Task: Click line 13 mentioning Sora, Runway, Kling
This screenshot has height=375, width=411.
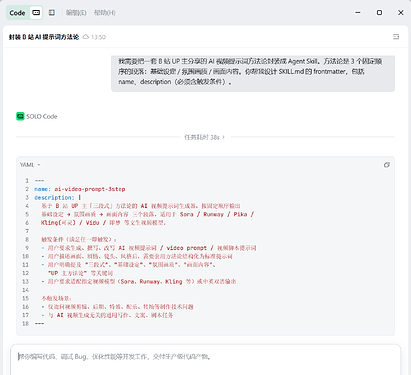Action: (x=139, y=281)
